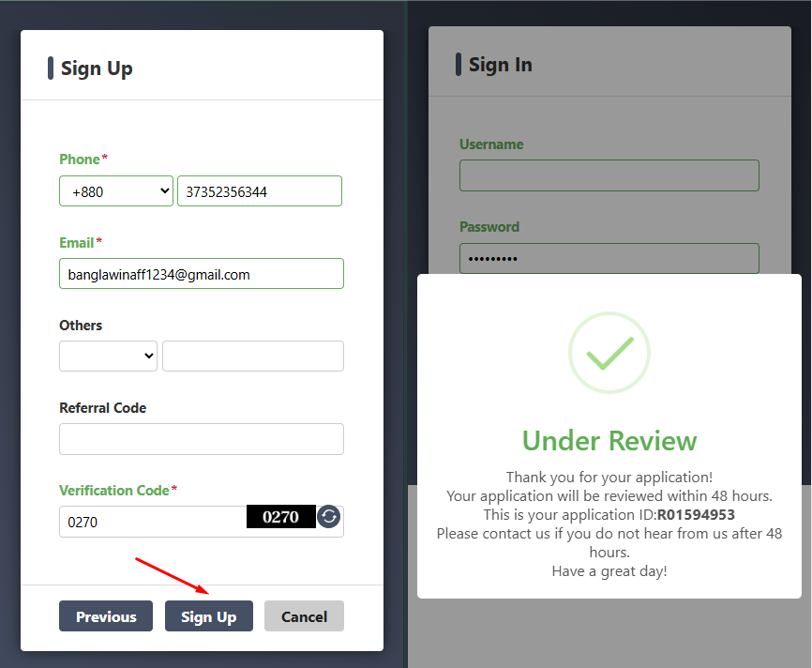Expand the Others contact type dropdown
The image size is (812, 668).
click(x=108, y=356)
